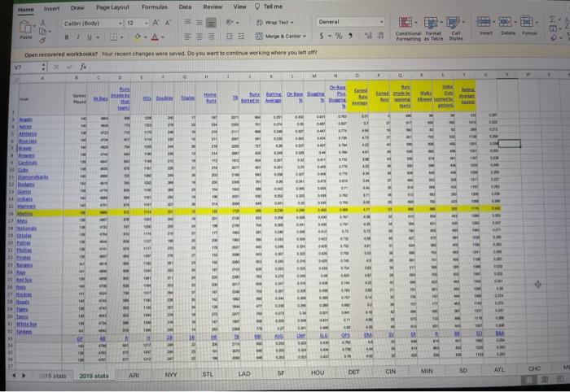Viewport: 570px width, 392px height.
Task: Switch to the 2015 stats sheet
Action: tap(52, 376)
